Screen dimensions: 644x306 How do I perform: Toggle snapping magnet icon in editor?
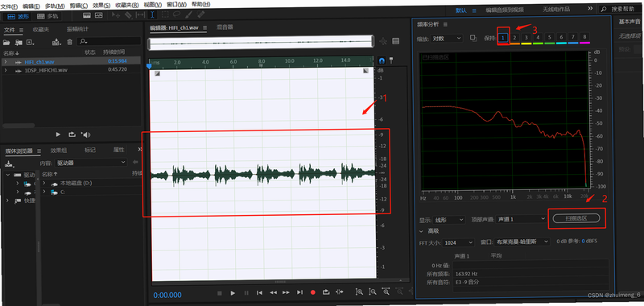pos(382,60)
